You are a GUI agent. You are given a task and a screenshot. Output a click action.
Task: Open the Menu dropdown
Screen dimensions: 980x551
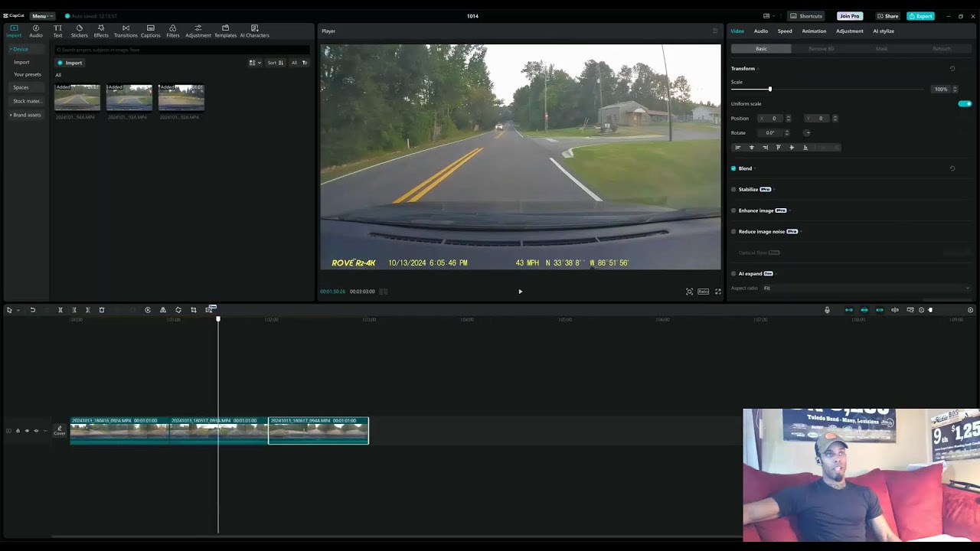click(41, 16)
